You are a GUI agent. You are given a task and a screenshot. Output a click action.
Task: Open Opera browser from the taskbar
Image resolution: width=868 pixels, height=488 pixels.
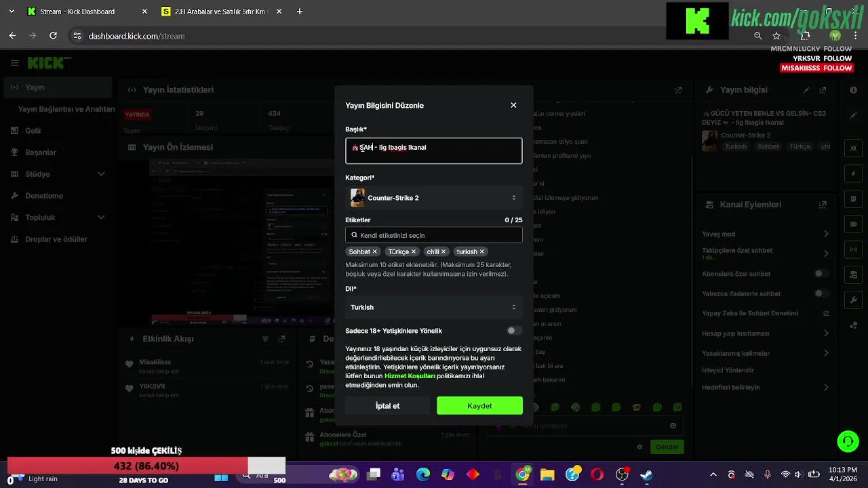point(597,474)
